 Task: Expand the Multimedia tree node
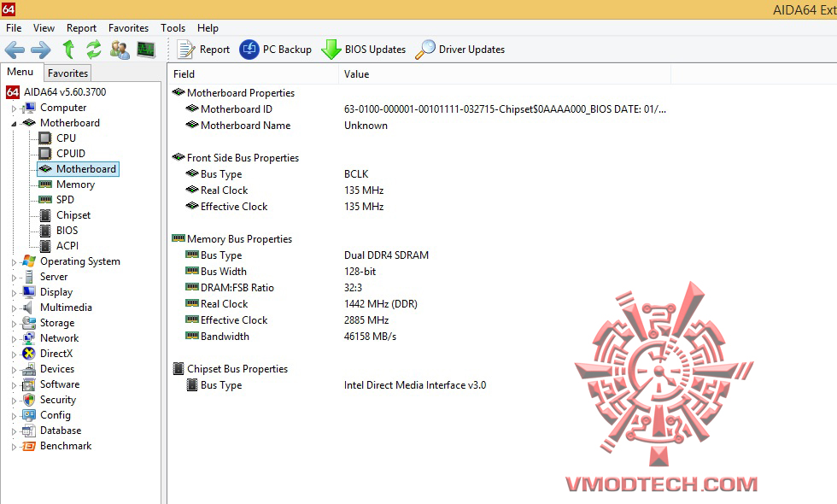point(14,308)
